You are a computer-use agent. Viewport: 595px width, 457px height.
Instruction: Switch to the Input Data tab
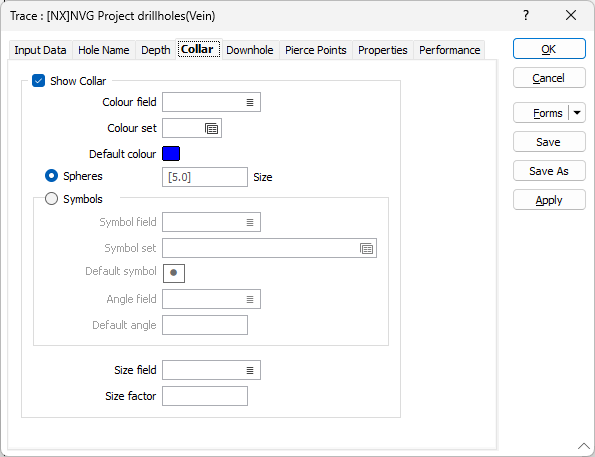coord(40,50)
